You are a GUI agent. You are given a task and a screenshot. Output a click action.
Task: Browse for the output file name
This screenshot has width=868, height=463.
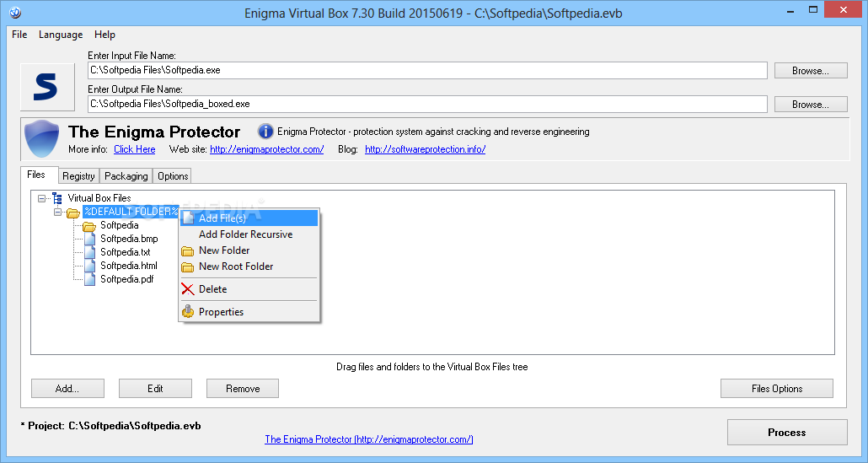point(811,104)
